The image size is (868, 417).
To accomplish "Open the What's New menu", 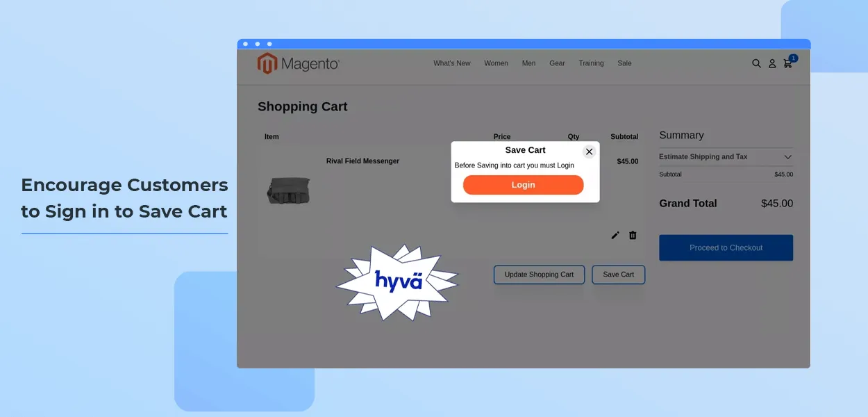I will pyautogui.click(x=451, y=63).
